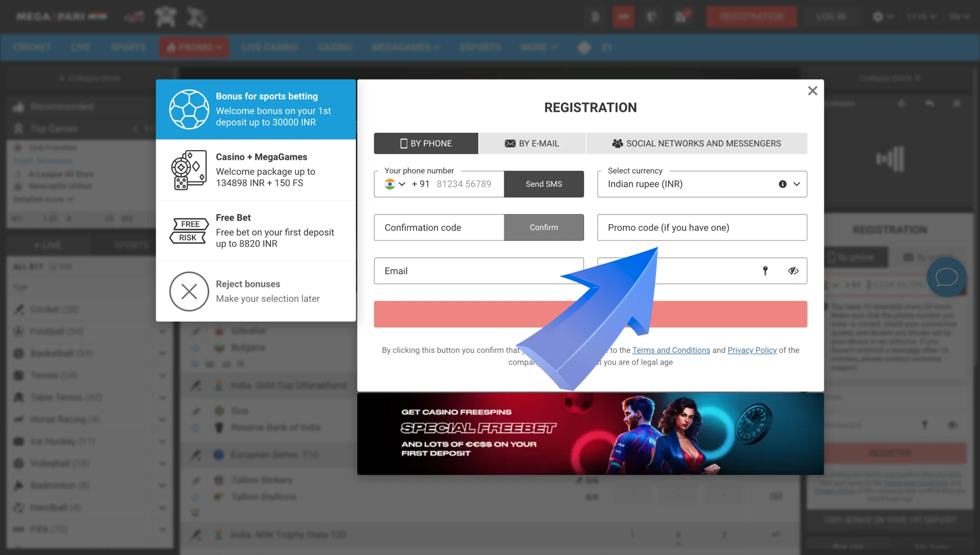980x555 pixels.
Task: Select the Free Bet bonus option
Action: (x=256, y=231)
